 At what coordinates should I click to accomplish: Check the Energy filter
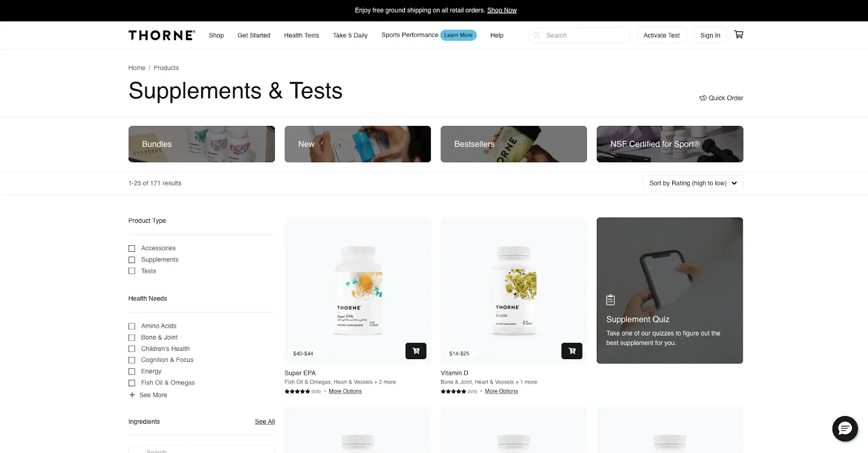[x=132, y=372]
